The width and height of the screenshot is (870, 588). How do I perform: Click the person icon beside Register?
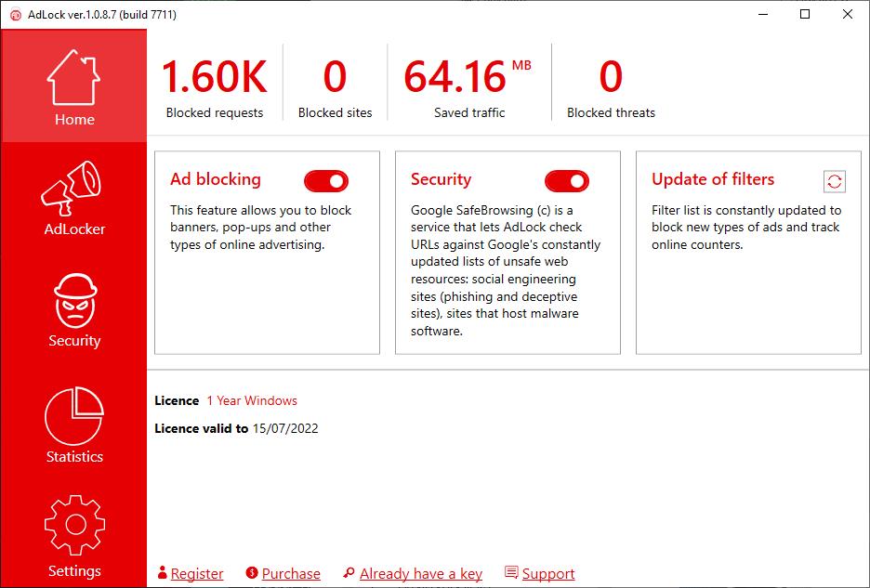[x=162, y=573]
